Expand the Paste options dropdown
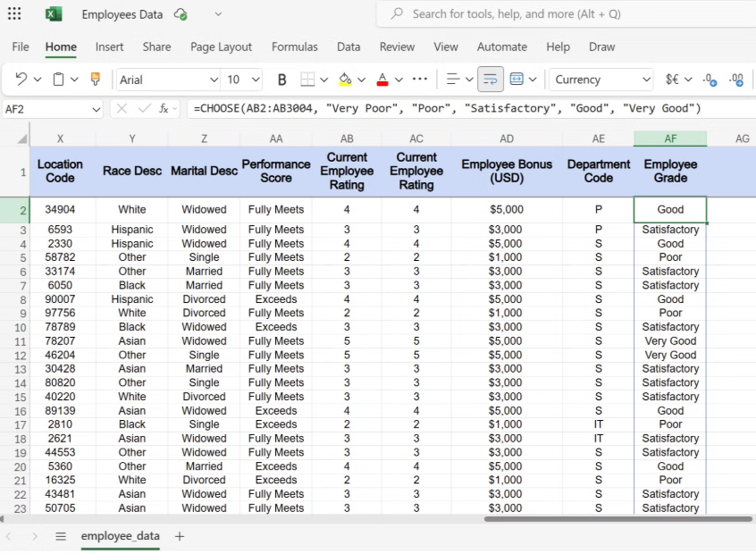 (x=74, y=79)
